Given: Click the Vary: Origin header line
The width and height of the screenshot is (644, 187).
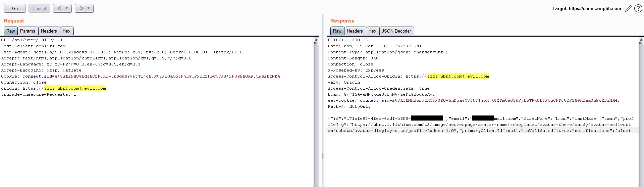Looking at the screenshot, I should [x=344, y=82].
